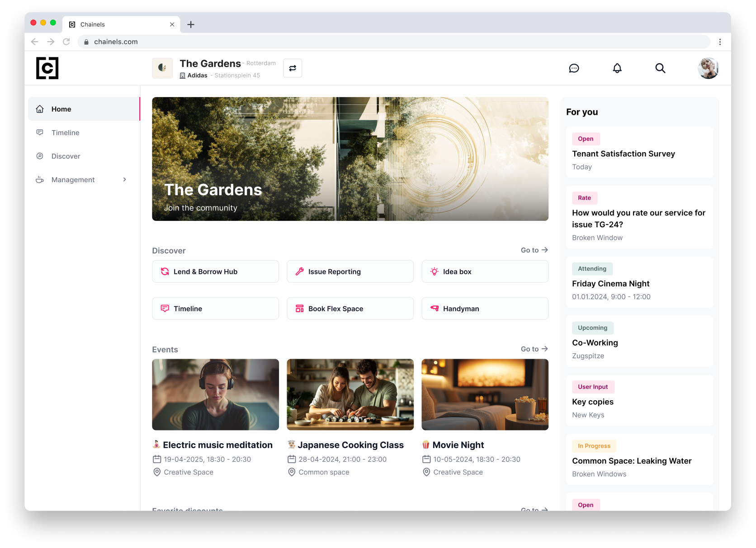Open the chat messages icon

coord(574,68)
